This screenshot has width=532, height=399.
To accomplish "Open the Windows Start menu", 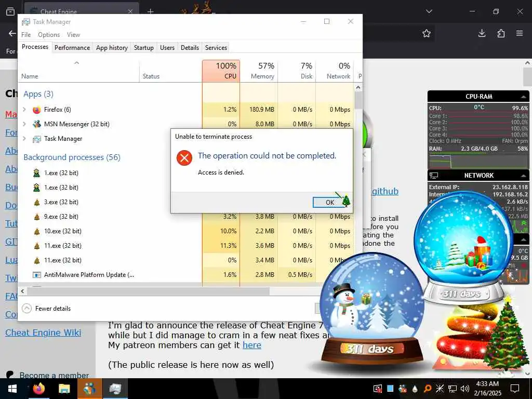I will 12,389.
